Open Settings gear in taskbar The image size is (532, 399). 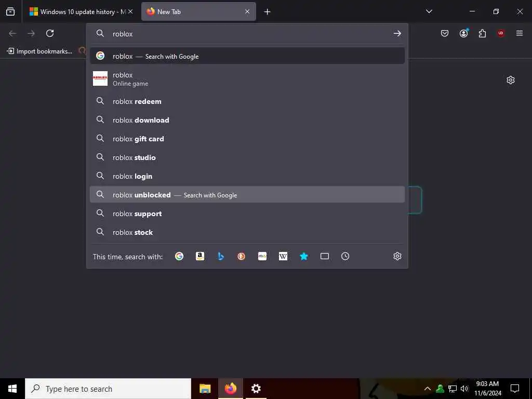click(x=256, y=389)
